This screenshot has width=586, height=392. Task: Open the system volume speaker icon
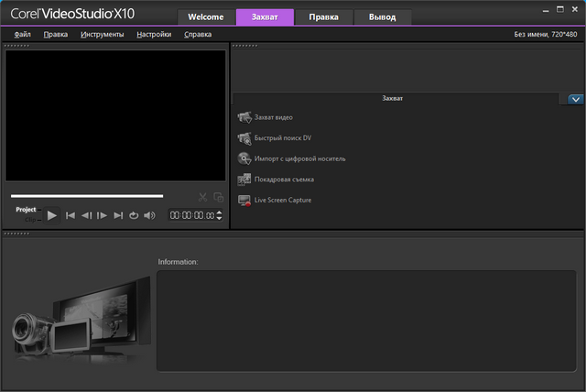(x=149, y=215)
